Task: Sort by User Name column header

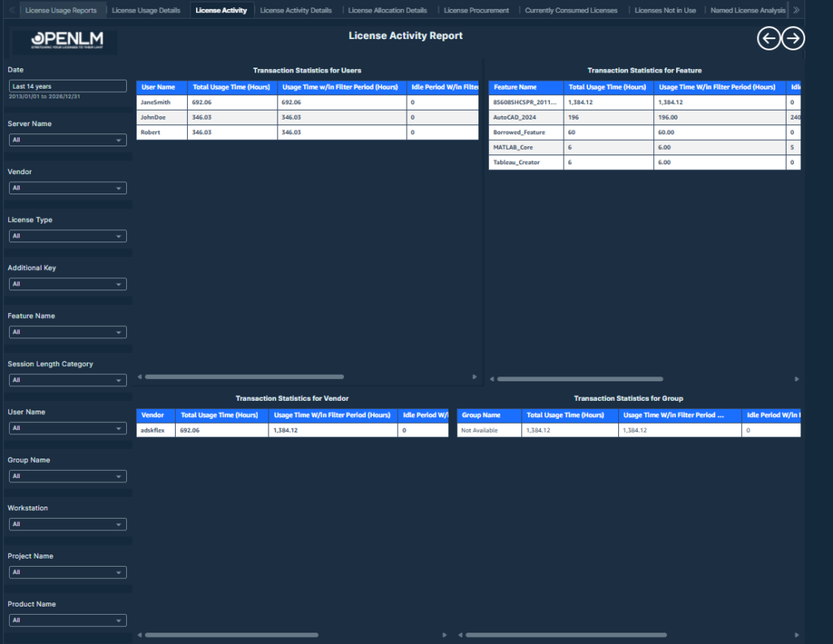Action: tap(159, 87)
